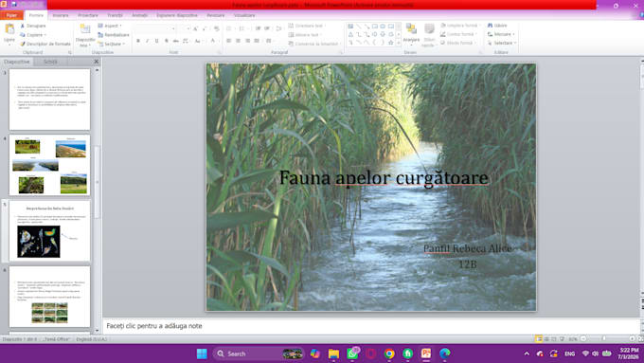Viewport: 644px width, 363px height.
Task: Open line spacing options
Action: [x=278, y=28]
